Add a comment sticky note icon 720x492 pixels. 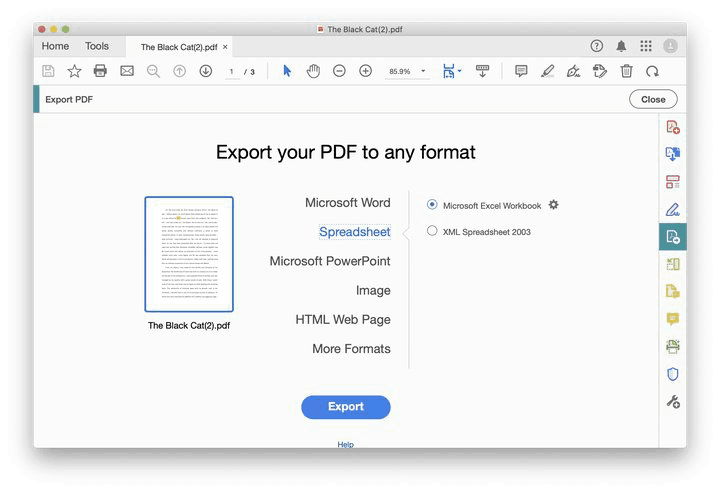click(x=521, y=71)
